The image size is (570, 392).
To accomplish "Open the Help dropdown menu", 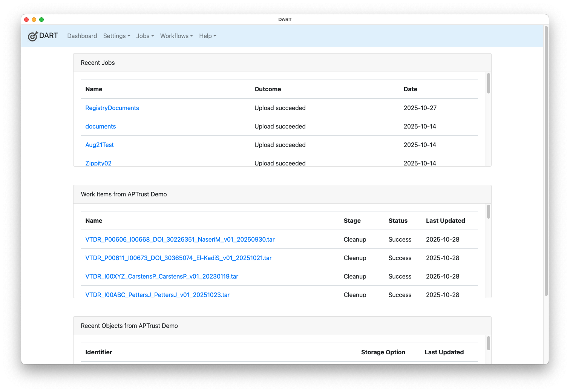I will coord(208,36).
